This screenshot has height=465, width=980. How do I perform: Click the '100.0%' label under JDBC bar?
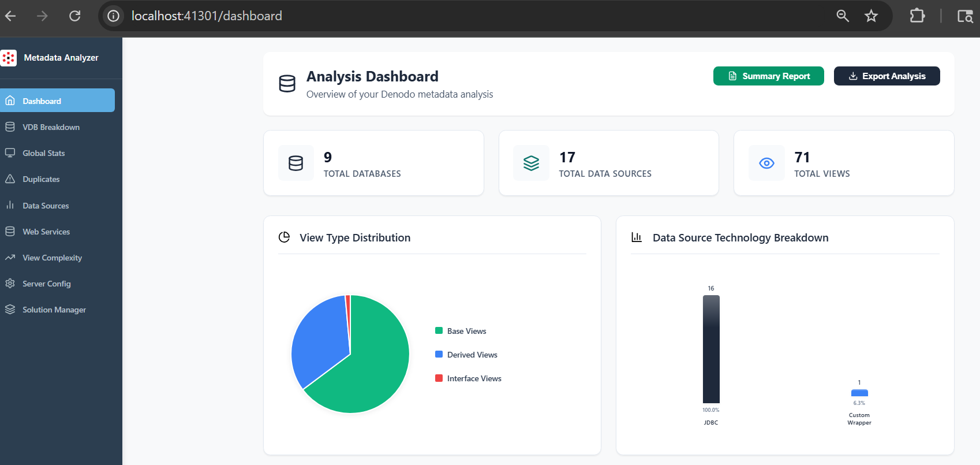[x=711, y=410]
